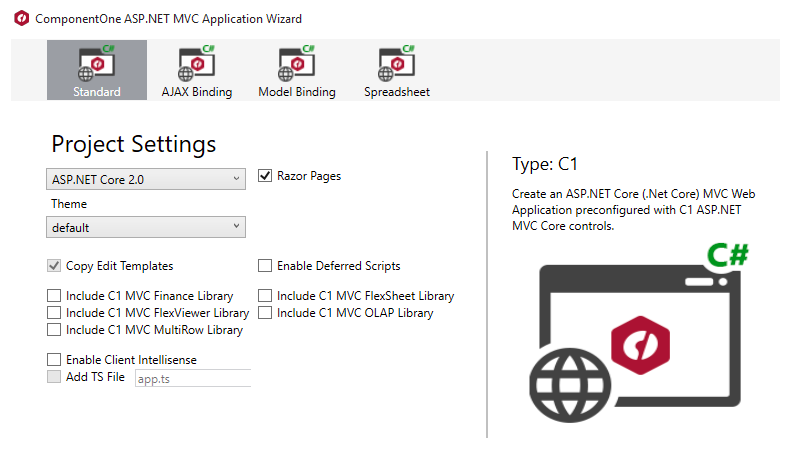Check Include C1 MVC FlexSheet Library

[x=265, y=295]
